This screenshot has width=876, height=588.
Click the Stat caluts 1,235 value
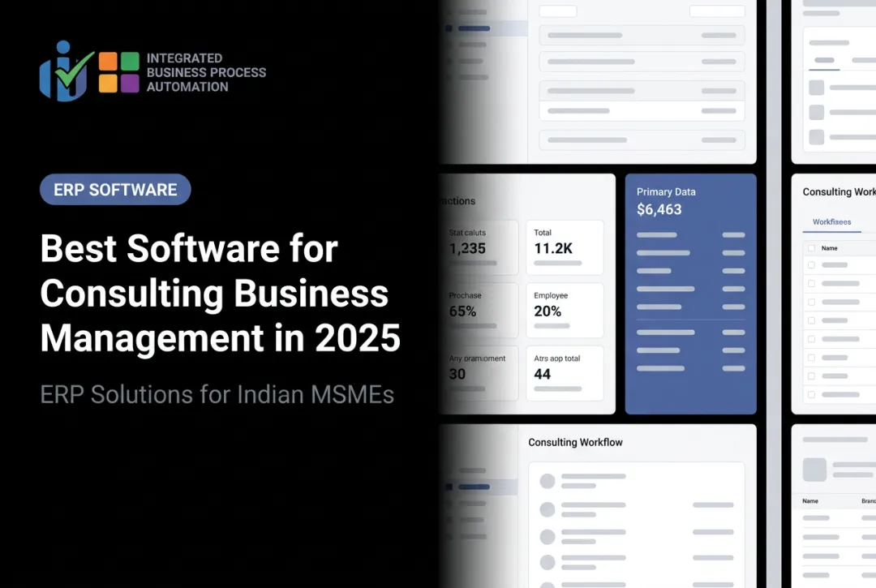468,248
